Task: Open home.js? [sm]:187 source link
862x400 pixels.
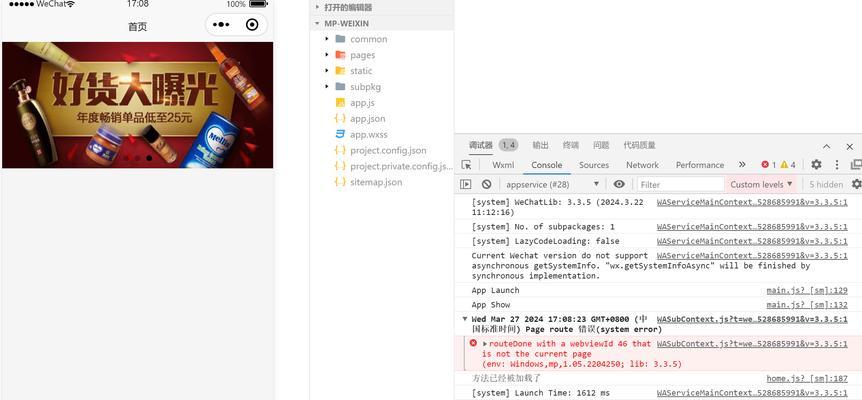Action: [807, 379]
